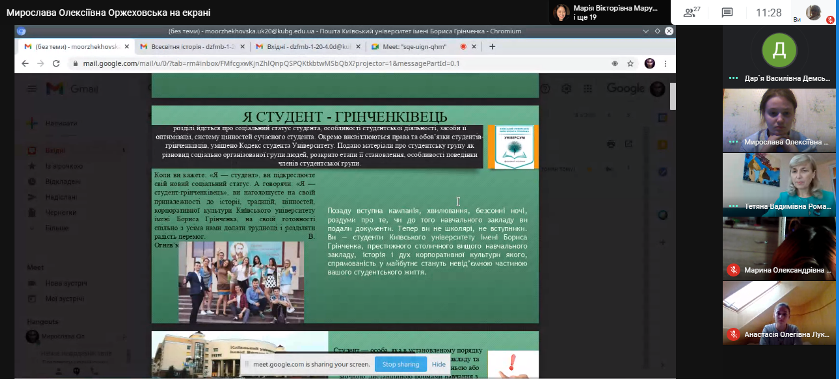This screenshot has width=839, height=379.
Task: Close the 'Всесвітня історія' tab
Action: tap(242, 47)
